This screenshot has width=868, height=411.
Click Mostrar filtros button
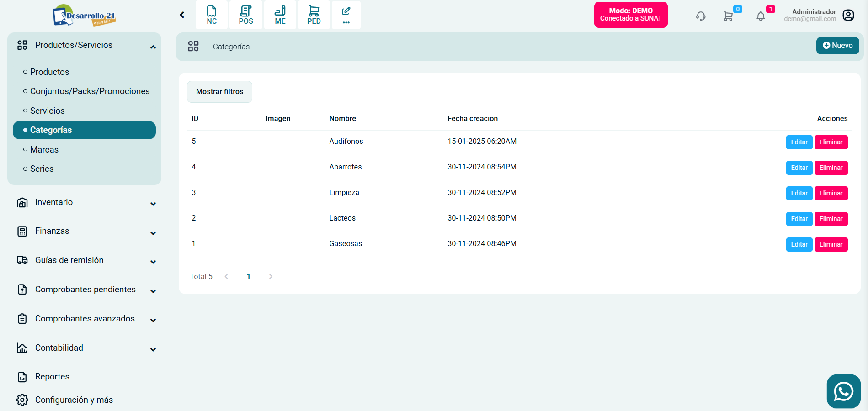(219, 92)
